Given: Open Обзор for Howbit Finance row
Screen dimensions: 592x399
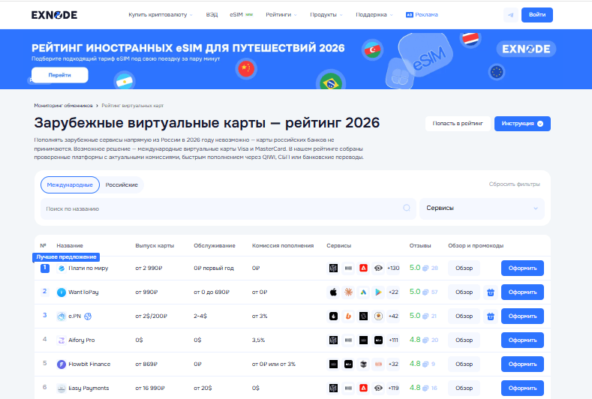Looking at the screenshot, I should point(464,364).
